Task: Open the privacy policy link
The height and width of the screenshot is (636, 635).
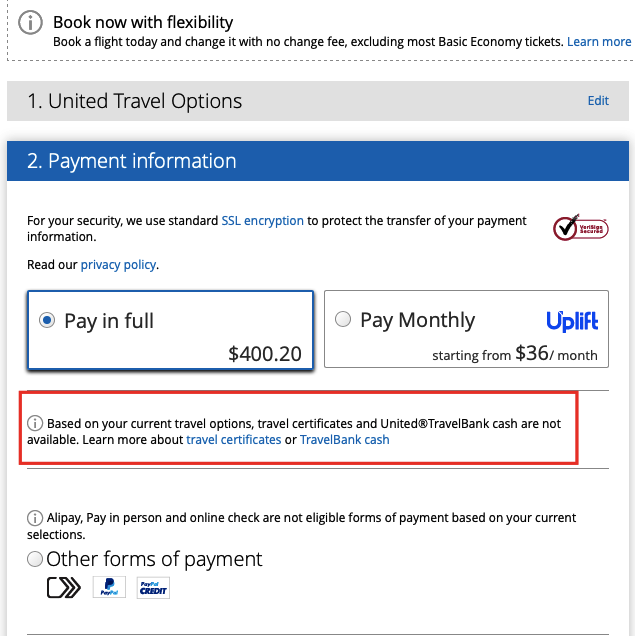Action: pyautogui.click(x=118, y=265)
